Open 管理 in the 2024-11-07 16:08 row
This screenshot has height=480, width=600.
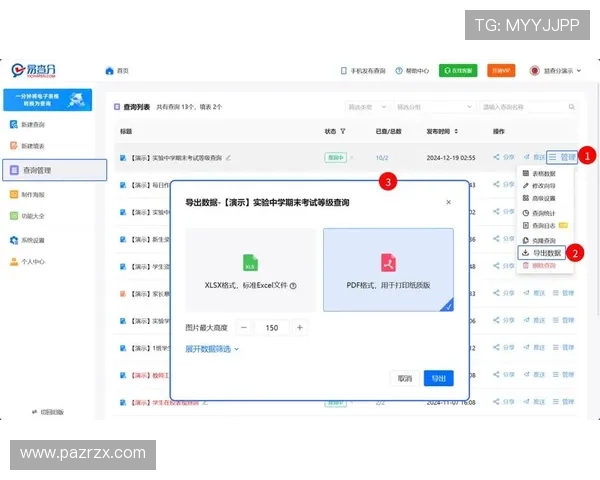[563, 402]
